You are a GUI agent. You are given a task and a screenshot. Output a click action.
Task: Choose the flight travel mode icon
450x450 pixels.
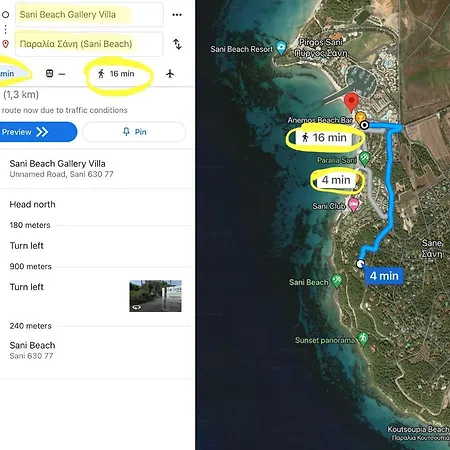(x=170, y=73)
